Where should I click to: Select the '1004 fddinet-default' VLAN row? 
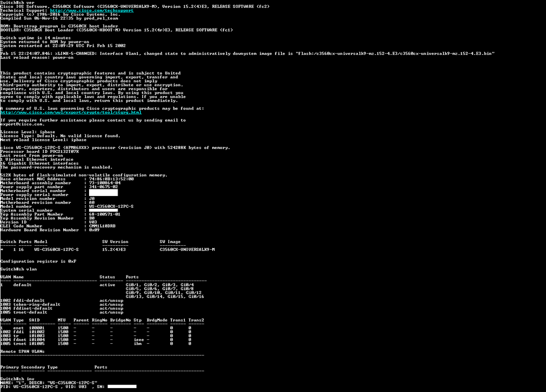(62, 309)
